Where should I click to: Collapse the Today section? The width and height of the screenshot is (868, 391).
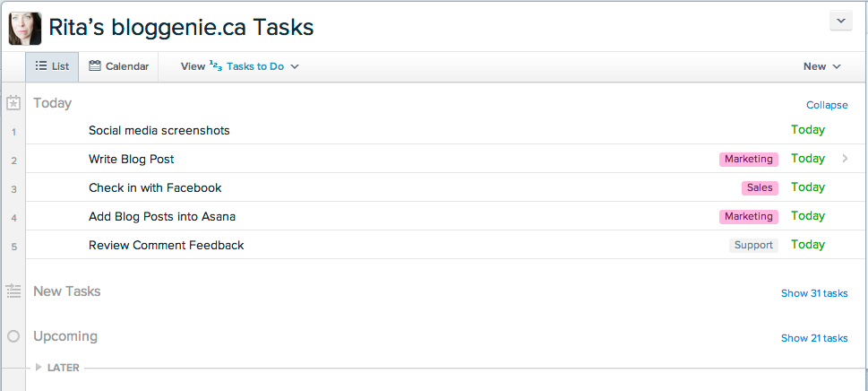pos(827,105)
